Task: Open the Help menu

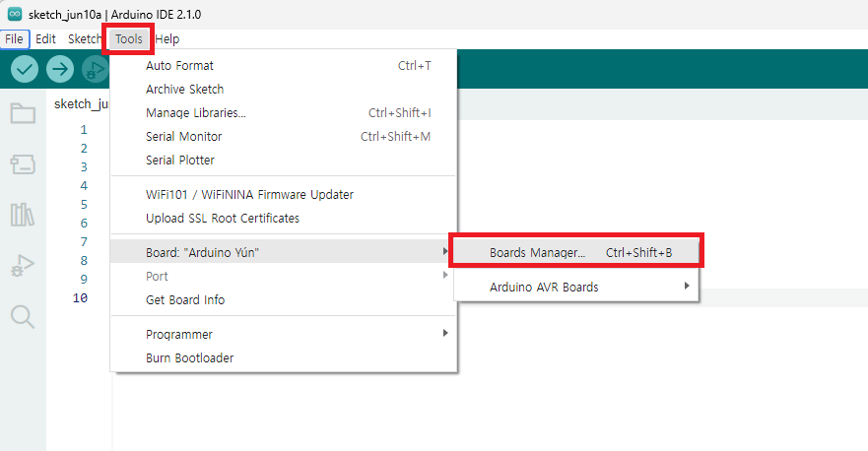Action: [167, 38]
